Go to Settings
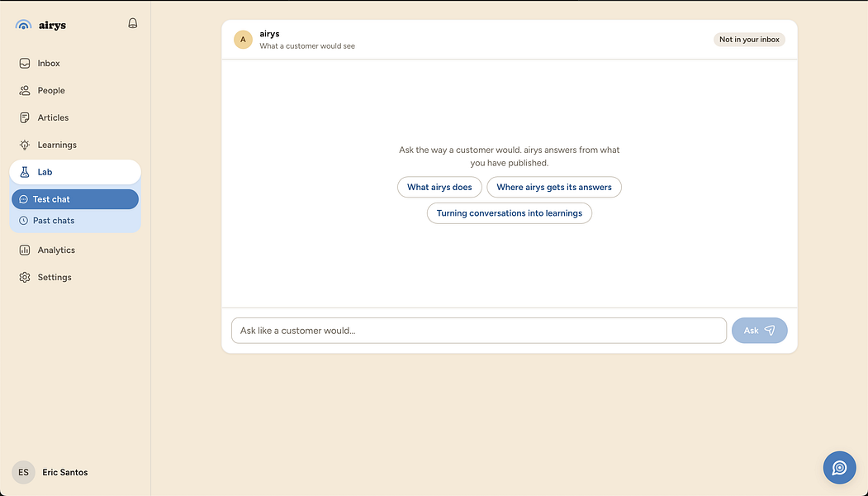The height and width of the screenshot is (496, 868). tap(75, 277)
